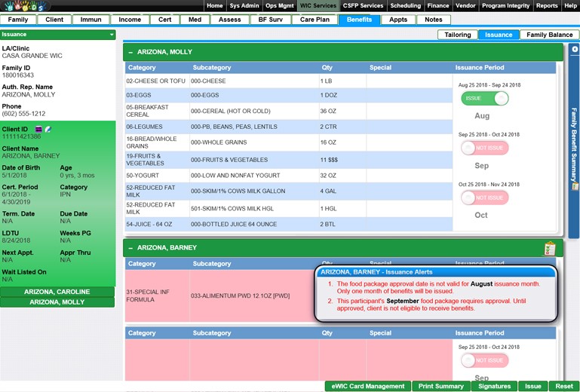Click the HANDS logo icon
Screen dimensions: 580x392
click(25, 6)
